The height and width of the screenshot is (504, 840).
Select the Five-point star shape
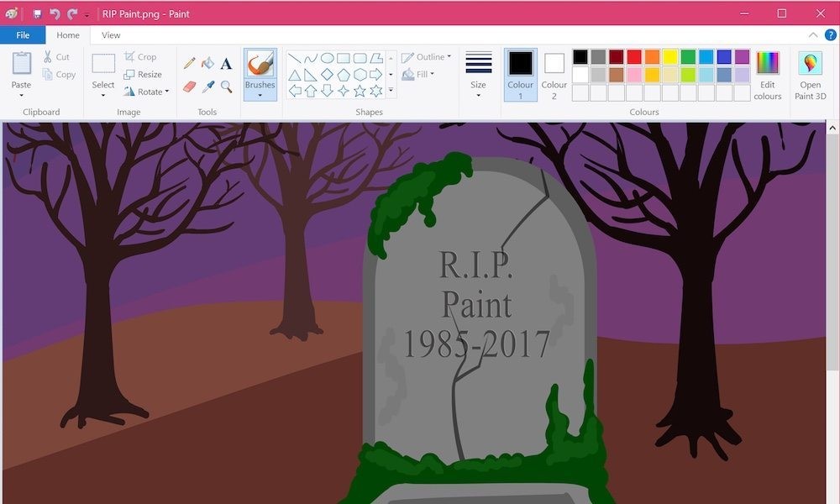point(360,91)
